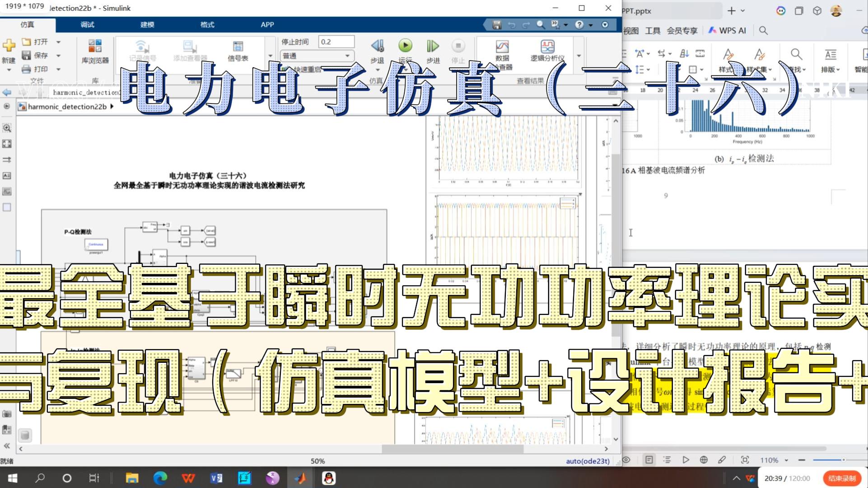The image size is (868, 488).
Task: Click the WPS AI button
Action: point(728,30)
